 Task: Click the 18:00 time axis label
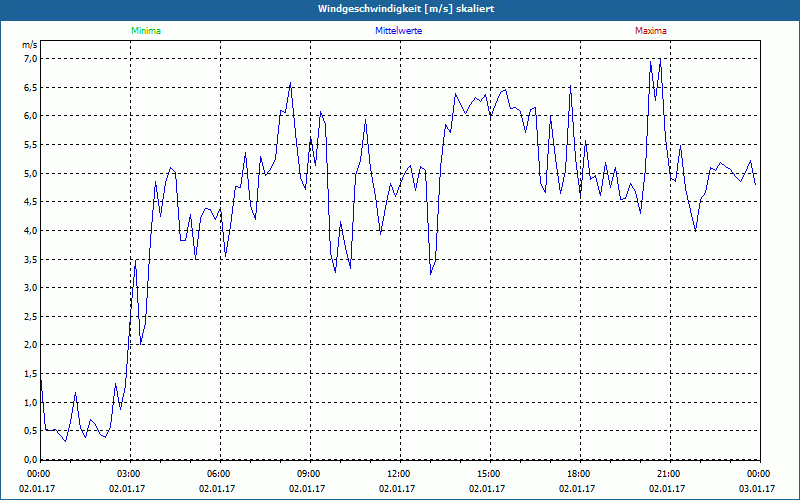[x=580, y=474]
